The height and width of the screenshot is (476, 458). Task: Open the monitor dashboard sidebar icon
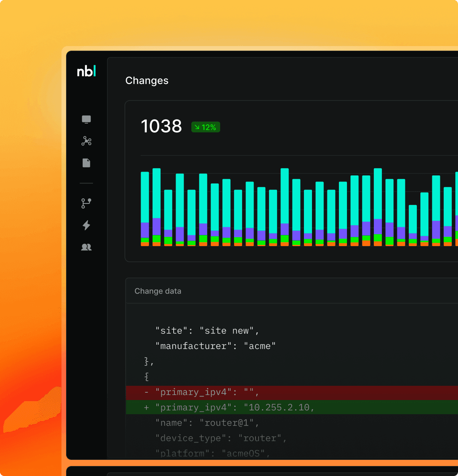tap(86, 119)
